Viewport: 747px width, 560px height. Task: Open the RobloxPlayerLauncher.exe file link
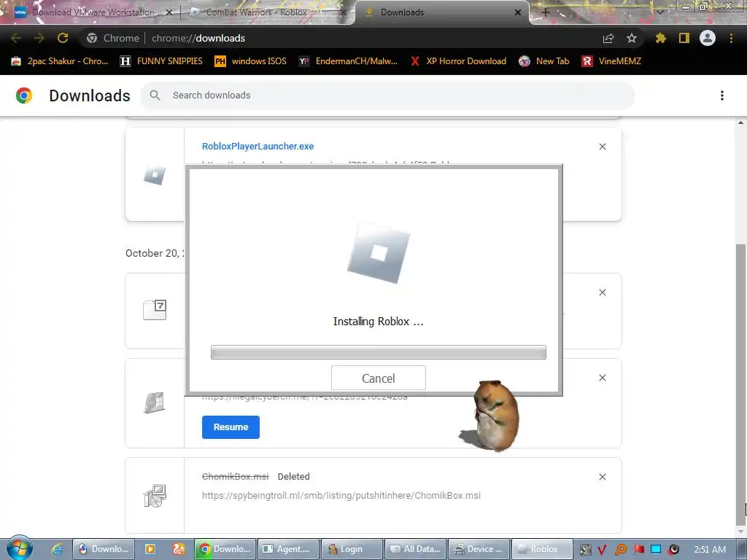[x=258, y=146]
